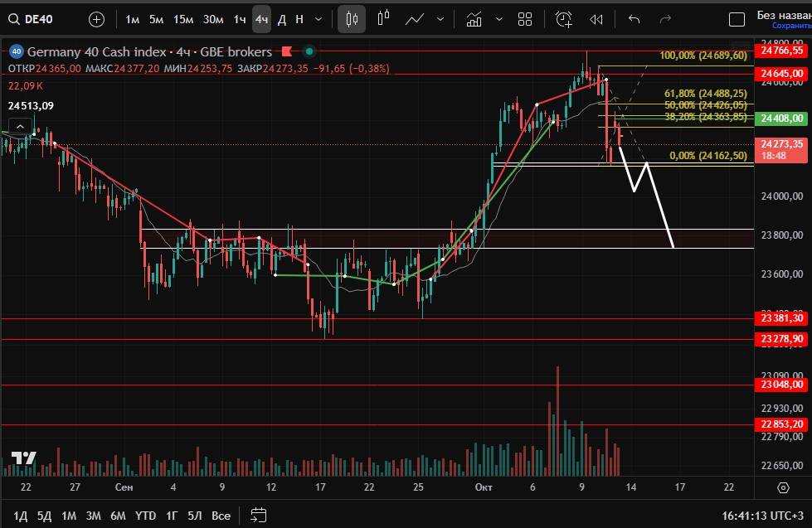
Task: Create an alert with the clock icon
Action: pos(564,19)
